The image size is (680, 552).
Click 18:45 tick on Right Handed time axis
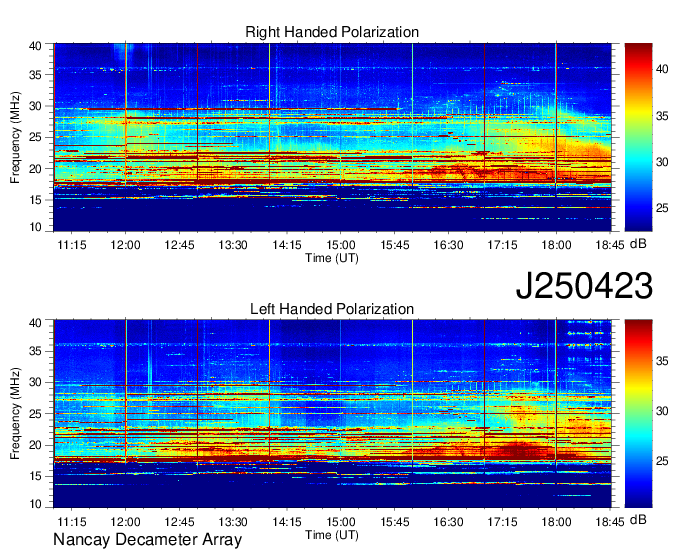click(x=610, y=245)
